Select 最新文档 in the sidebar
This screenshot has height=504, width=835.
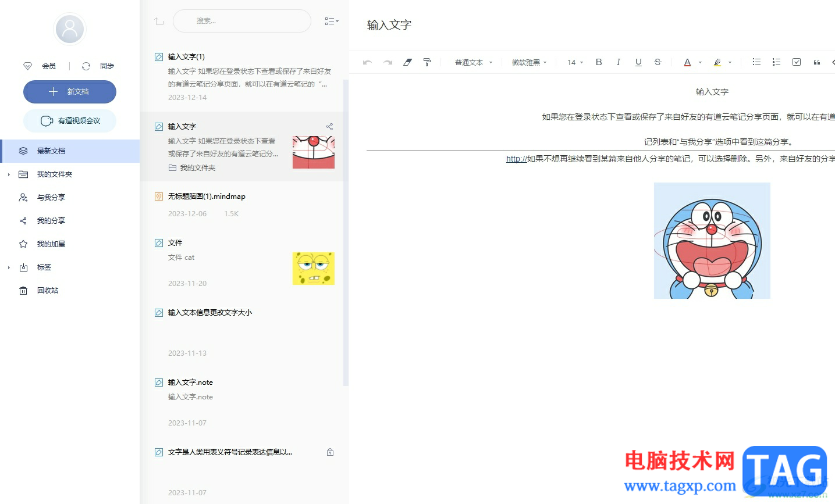70,151
